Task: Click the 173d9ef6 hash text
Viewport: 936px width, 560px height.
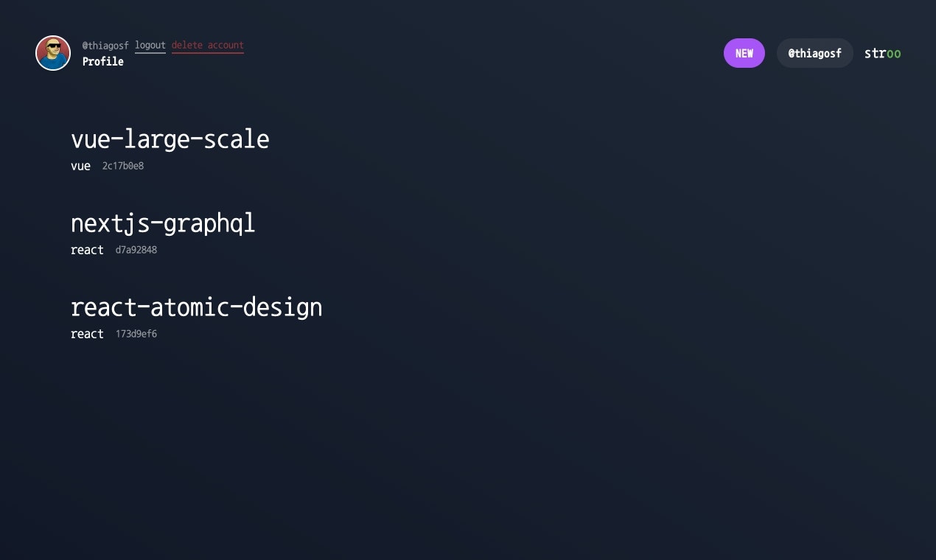Action: tap(136, 335)
